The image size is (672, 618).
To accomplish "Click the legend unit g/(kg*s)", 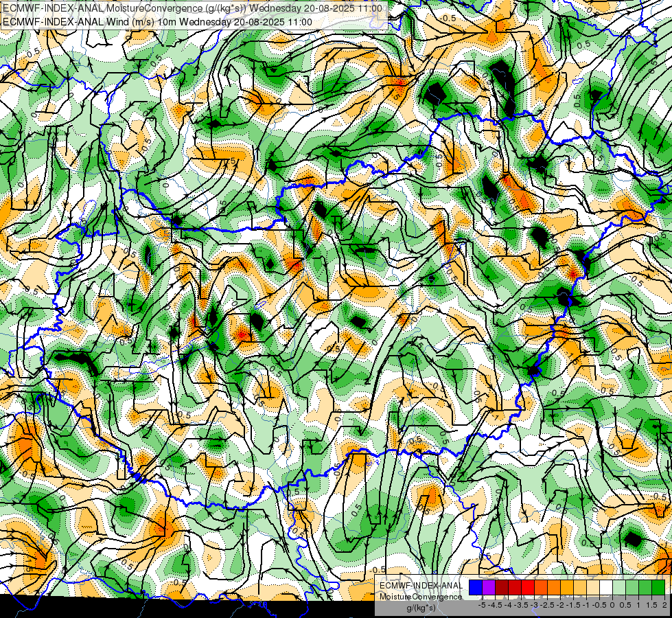I will (421, 608).
